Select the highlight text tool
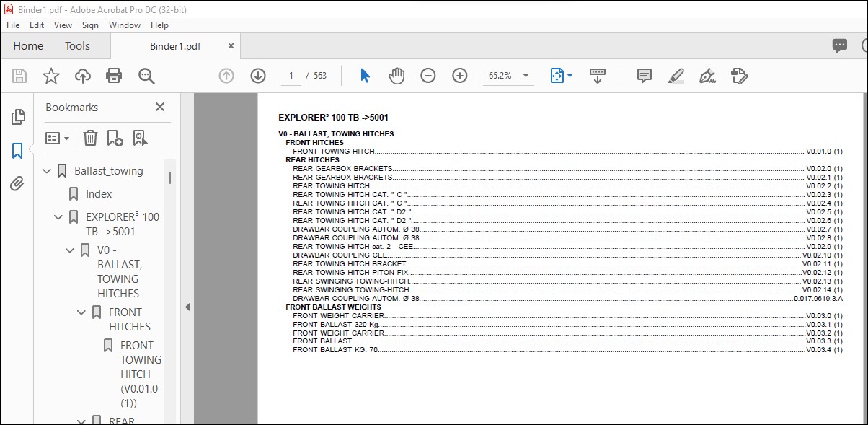This screenshot has height=425, width=868. click(676, 76)
